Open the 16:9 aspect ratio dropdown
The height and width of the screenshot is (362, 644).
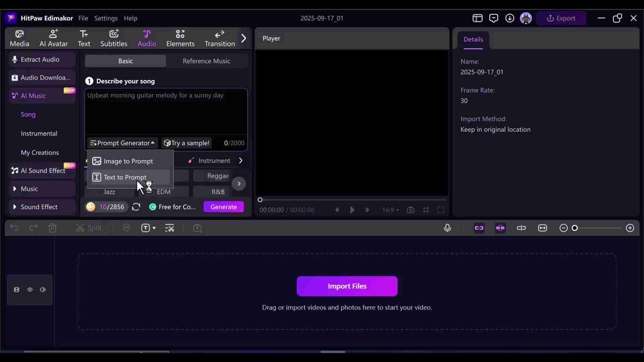point(390,210)
